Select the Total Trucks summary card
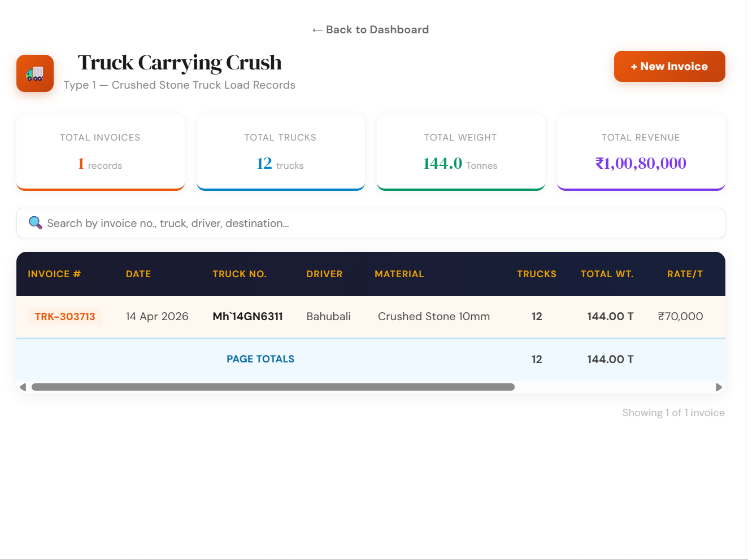The image size is (748, 560). [x=280, y=152]
